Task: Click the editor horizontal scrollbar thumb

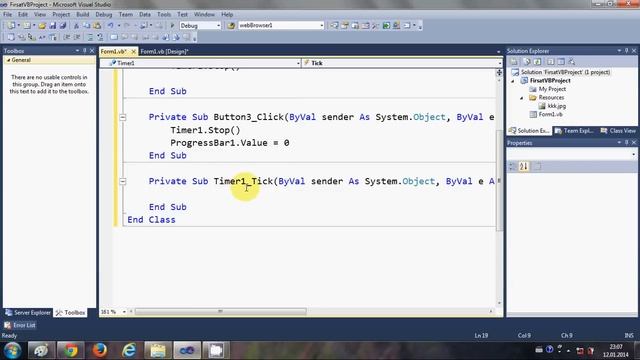Action: 220,311
